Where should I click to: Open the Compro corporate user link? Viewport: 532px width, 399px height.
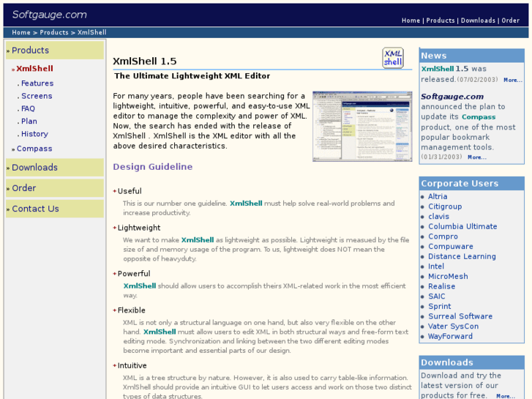443,236
